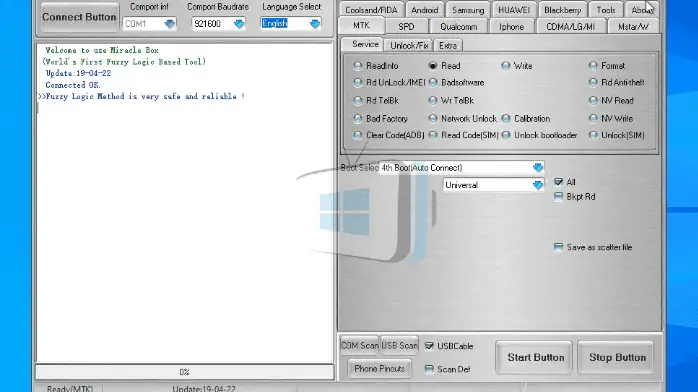The image size is (698, 392).
Task: Open the Universal model dropdown
Action: tap(538, 185)
